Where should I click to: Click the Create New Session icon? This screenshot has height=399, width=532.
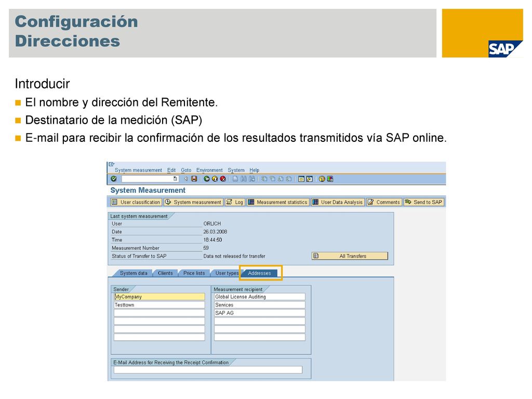(x=301, y=179)
